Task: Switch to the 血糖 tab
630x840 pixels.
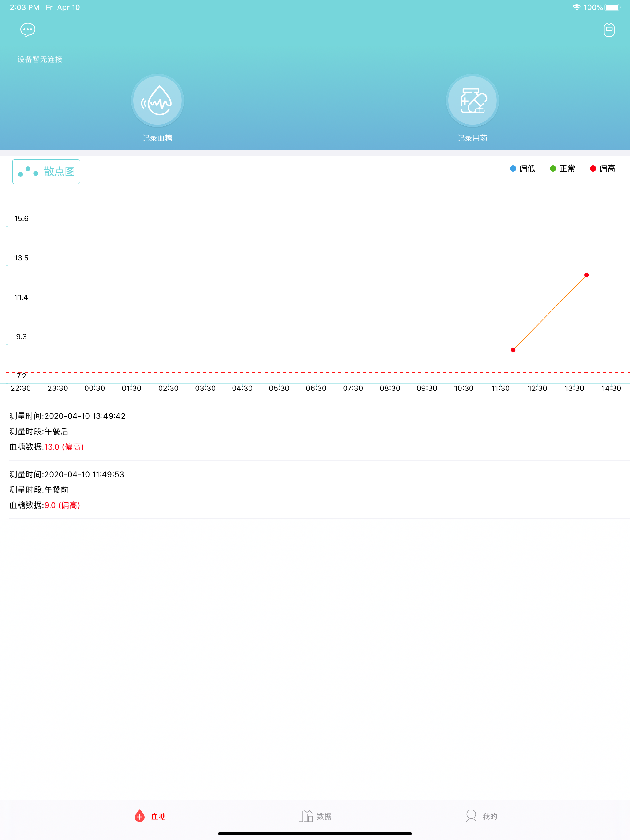Action: coord(150,816)
